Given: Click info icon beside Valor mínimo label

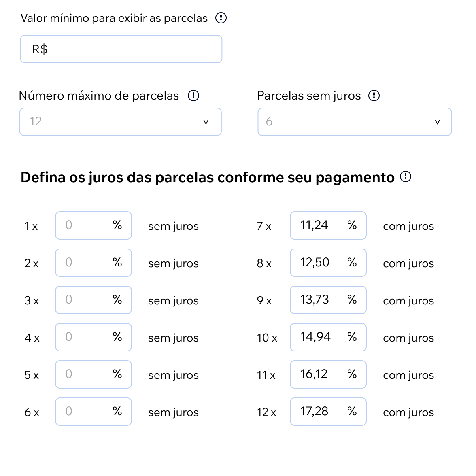Looking at the screenshot, I should (221, 18).
